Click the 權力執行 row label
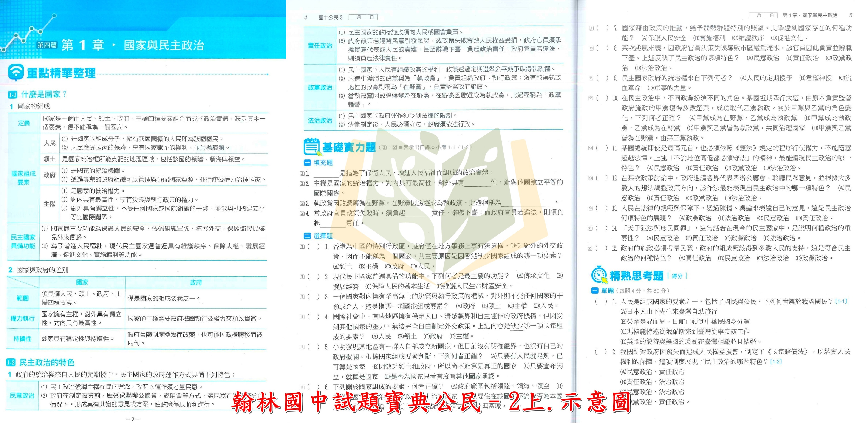Viewport: 868px width, 423px height. click(23, 318)
